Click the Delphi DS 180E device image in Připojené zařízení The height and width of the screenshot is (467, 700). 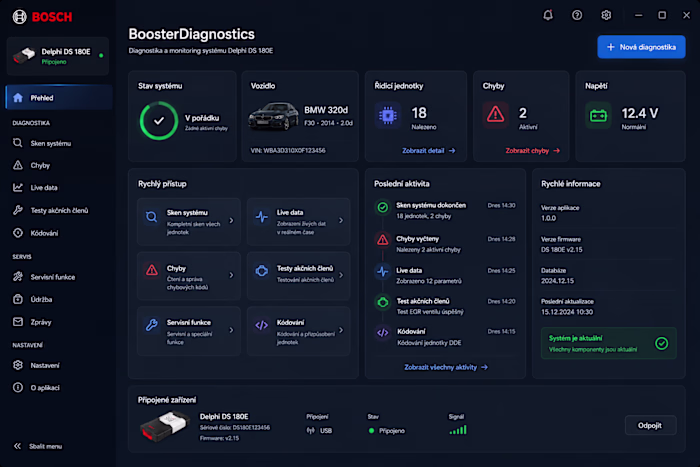click(165, 426)
